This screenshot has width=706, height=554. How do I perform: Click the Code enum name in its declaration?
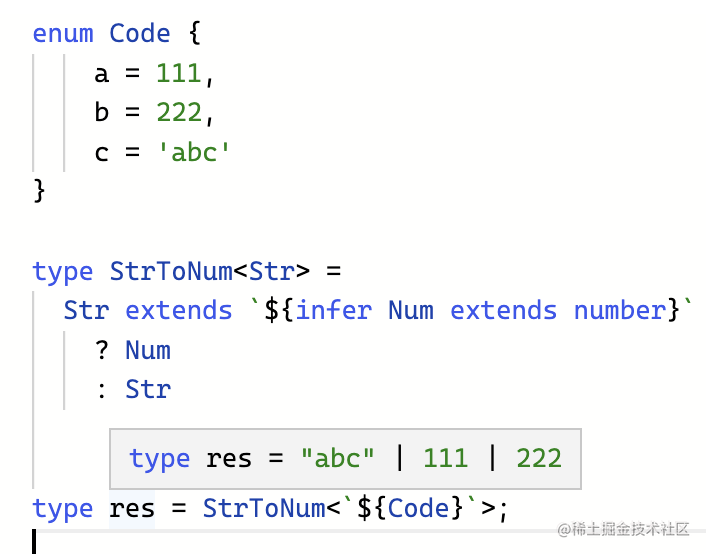(x=140, y=33)
